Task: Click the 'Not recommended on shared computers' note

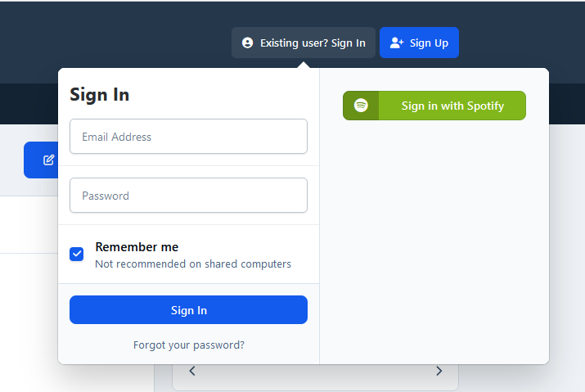Action: coord(193,264)
